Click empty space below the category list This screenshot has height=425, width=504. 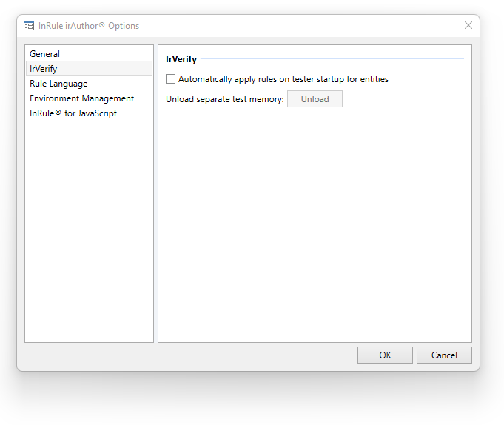pyautogui.click(x=89, y=237)
